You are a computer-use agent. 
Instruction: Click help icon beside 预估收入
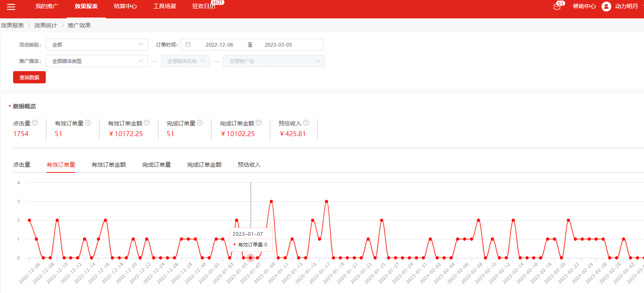pos(306,123)
